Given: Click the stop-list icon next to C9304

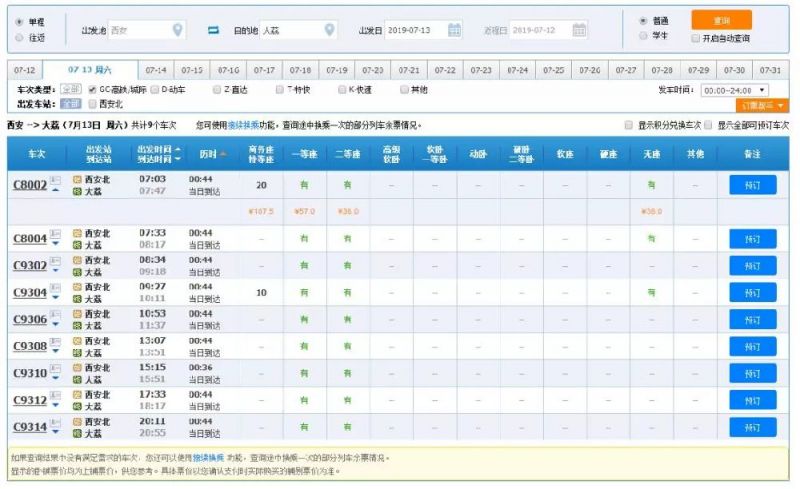Looking at the screenshot, I should tap(55, 288).
